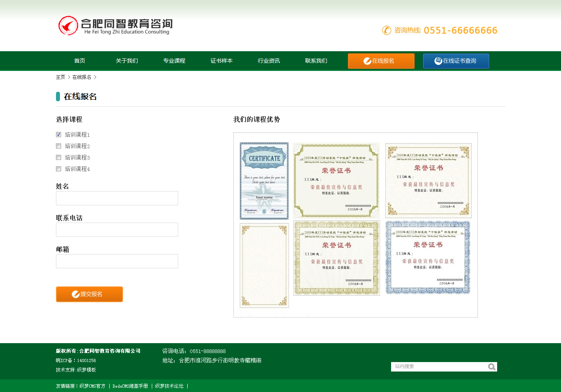Click the orange 在线报名 navigation button
This screenshot has width=561, height=392.
pos(381,61)
